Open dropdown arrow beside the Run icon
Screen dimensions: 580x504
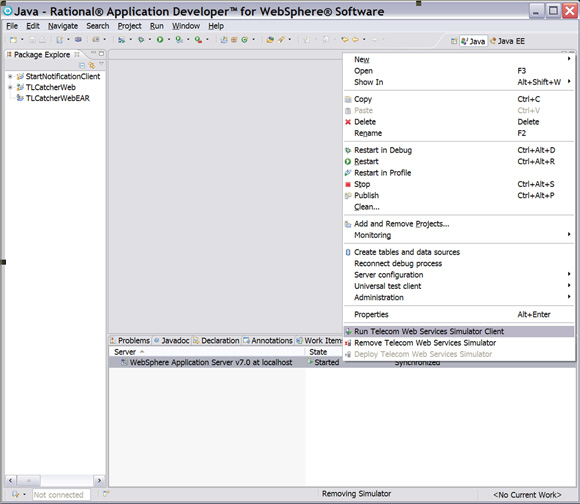(x=169, y=39)
